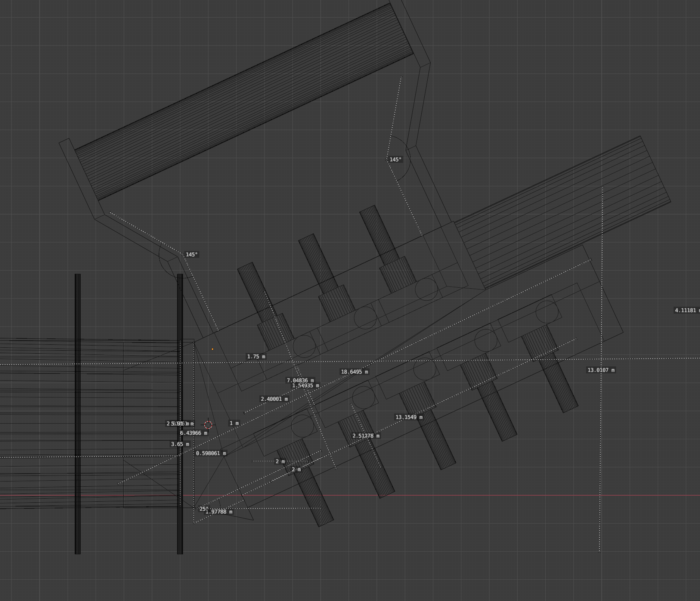Image resolution: width=700 pixels, height=601 pixels.
Task: Click the "18.6495 m" measurement label
Action: [x=354, y=372]
